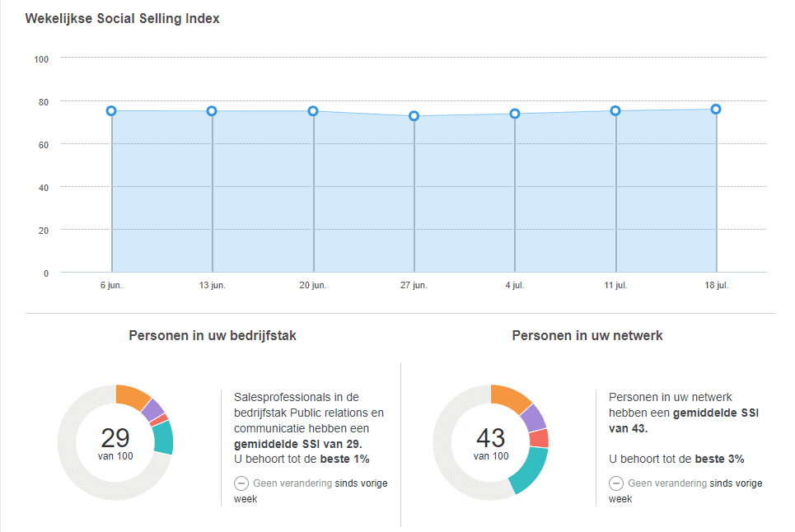Image resolution: width=795 pixels, height=532 pixels.
Task: Click the 11 jul. chart data point
Action: [615, 111]
